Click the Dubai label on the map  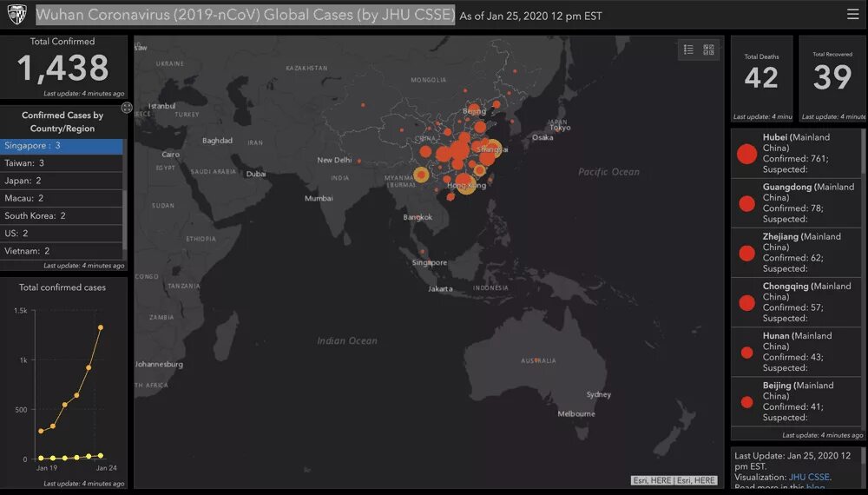256,174
